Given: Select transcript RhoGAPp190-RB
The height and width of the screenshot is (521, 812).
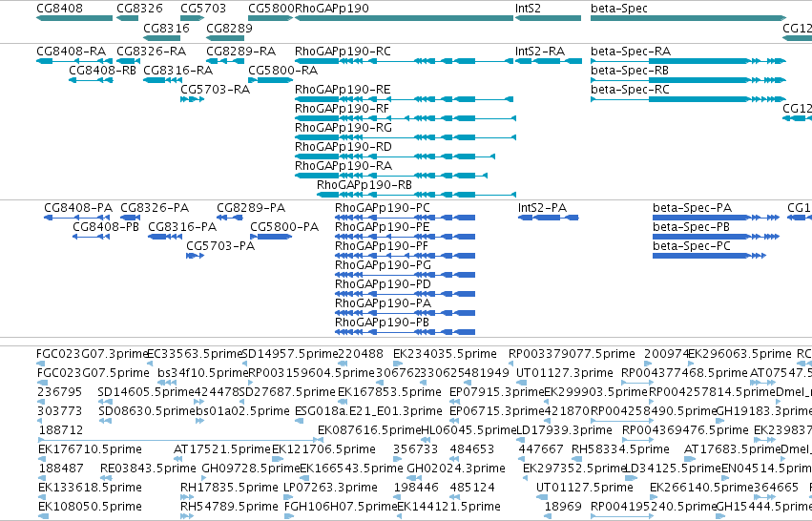Looking at the screenshot, I should pos(416,195).
